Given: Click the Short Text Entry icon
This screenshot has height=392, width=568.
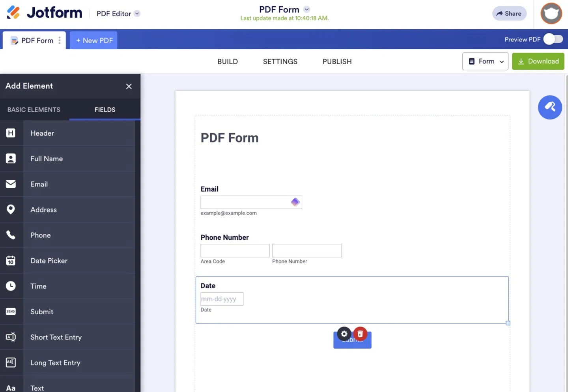Looking at the screenshot, I should 11,337.
